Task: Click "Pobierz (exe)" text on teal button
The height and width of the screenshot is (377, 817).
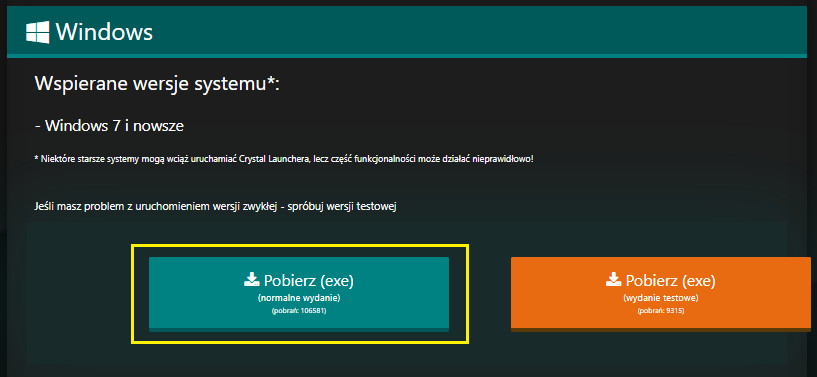Action: click(308, 281)
